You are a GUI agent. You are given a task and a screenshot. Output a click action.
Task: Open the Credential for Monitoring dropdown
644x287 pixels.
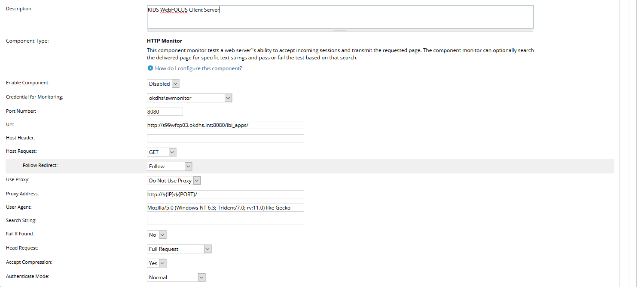click(189, 98)
